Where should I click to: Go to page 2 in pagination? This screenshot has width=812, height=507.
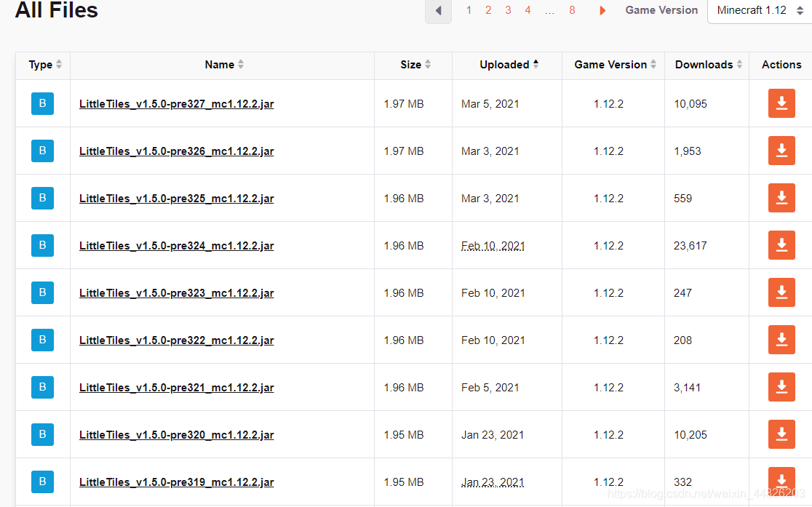(x=488, y=10)
